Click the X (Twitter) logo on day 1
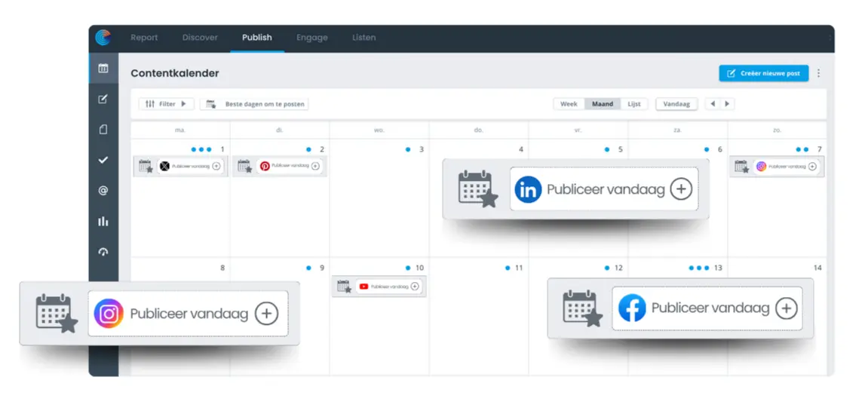The height and width of the screenshot is (414, 868). [164, 166]
